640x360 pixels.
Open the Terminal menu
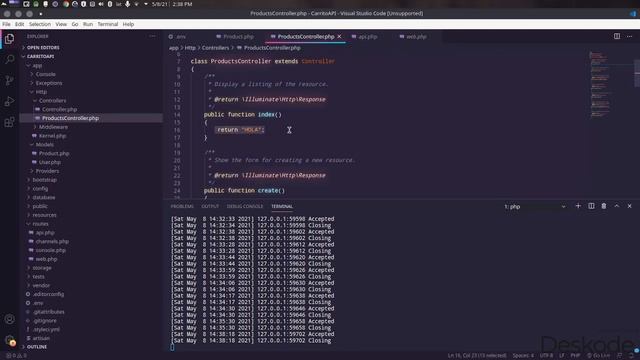[108, 24]
